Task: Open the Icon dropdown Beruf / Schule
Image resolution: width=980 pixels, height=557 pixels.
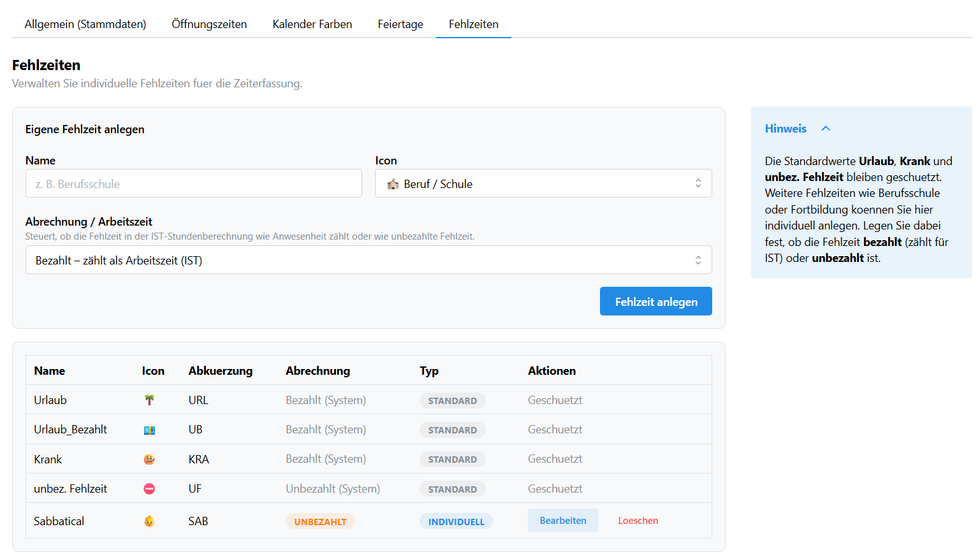Action: (x=543, y=184)
